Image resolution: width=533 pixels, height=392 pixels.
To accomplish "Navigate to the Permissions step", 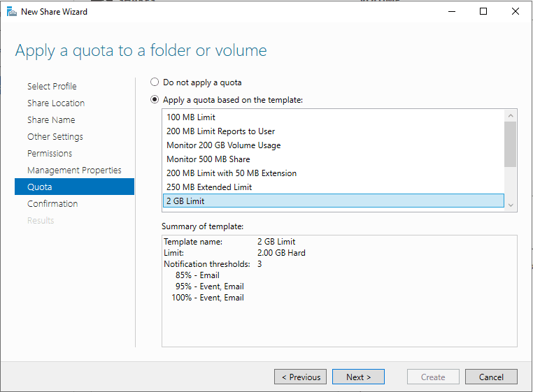I will coord(50,154).
